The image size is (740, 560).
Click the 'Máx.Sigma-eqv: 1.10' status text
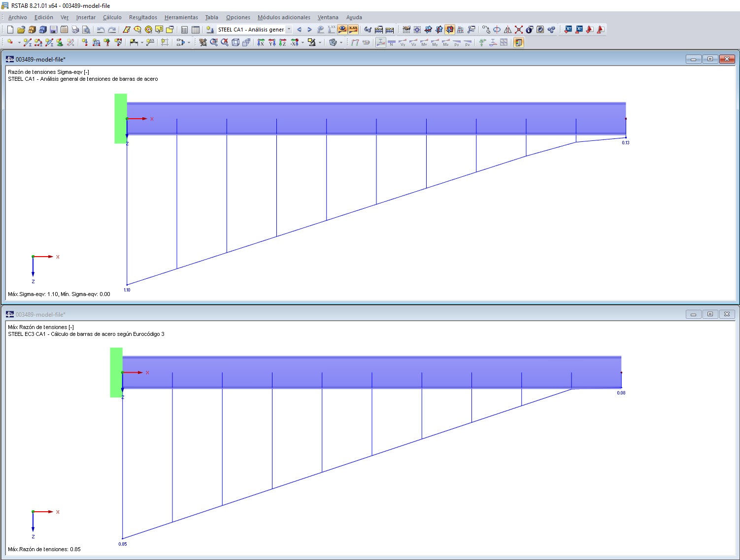tap(33, 294)
